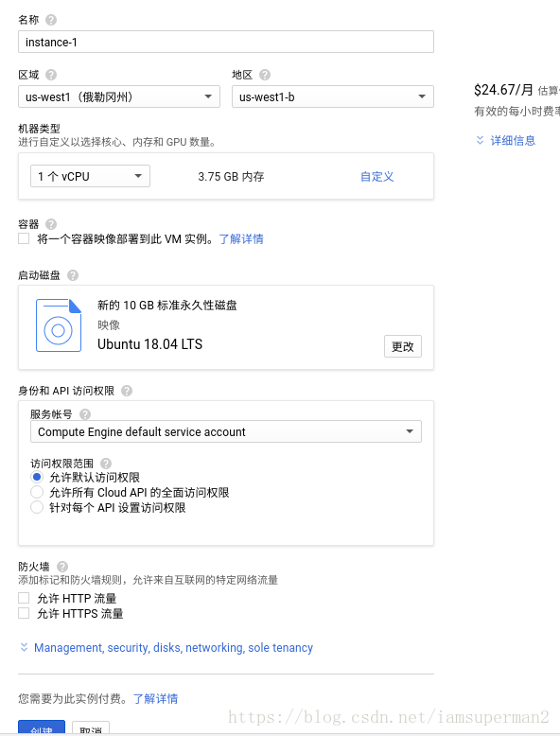Open 了解详情 link in 容器 section
Screen dimensions: 560x736
tap(241, 239)
